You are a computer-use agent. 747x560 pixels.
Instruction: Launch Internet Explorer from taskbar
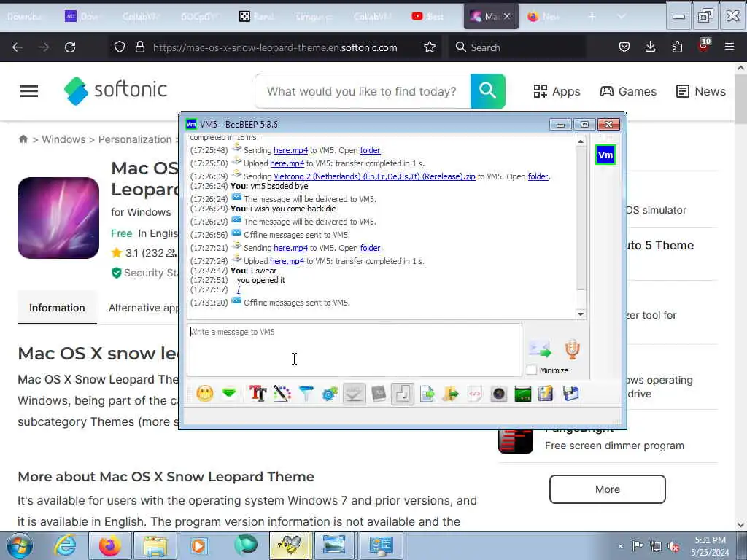tap(65, 545)
